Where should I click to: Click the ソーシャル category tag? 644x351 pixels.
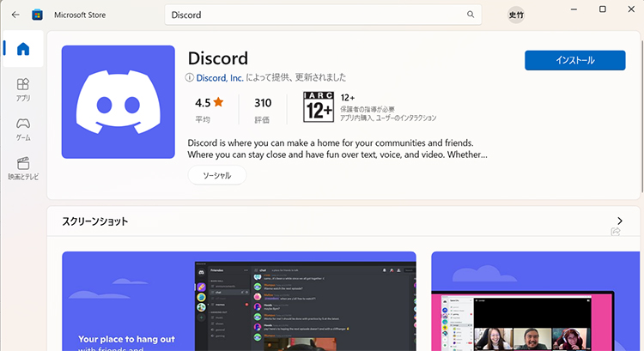pyautogui.click(x=217, y=175)
